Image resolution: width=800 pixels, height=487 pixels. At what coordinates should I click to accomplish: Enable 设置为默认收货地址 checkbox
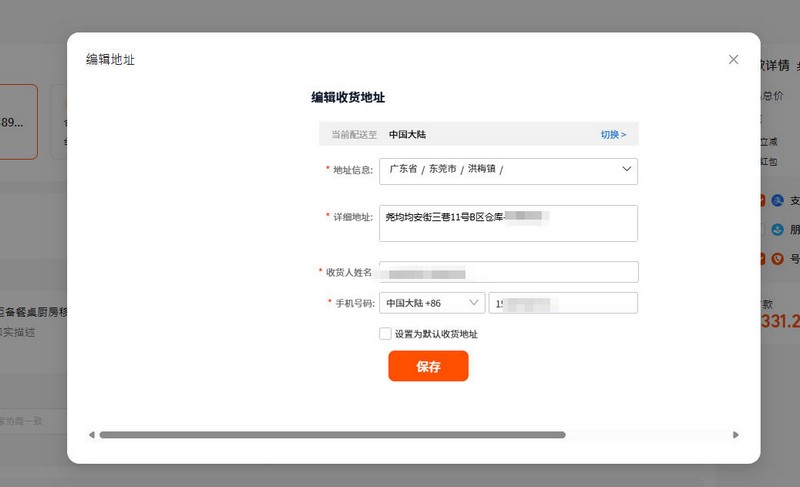pos(386,334)
